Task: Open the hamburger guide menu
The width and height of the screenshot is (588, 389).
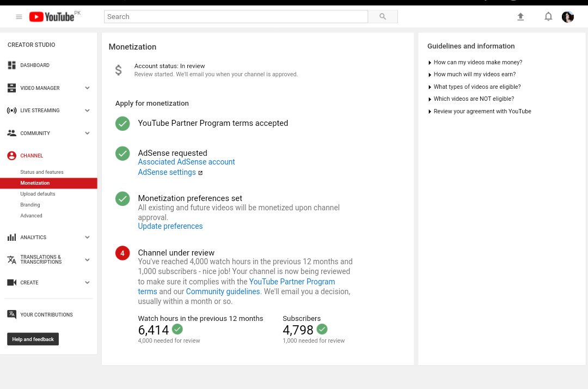Action: point(19,17)
